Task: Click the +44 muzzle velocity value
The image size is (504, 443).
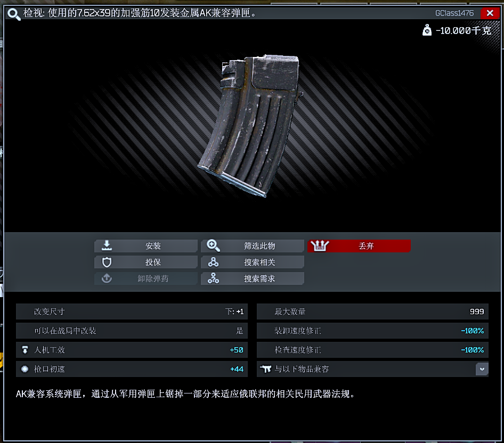Action: (x=237, y=369)
